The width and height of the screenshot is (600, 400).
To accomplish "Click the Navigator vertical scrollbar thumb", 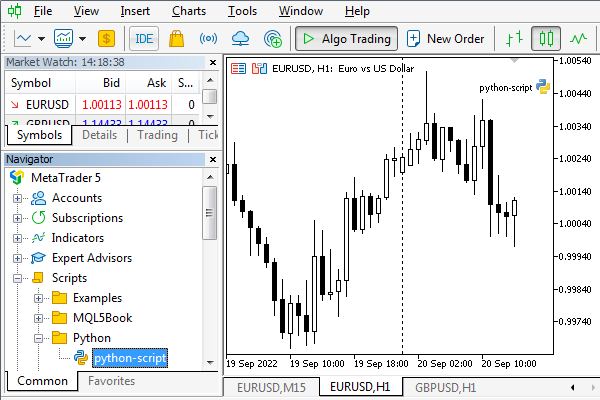I will (x=210, y=213).
